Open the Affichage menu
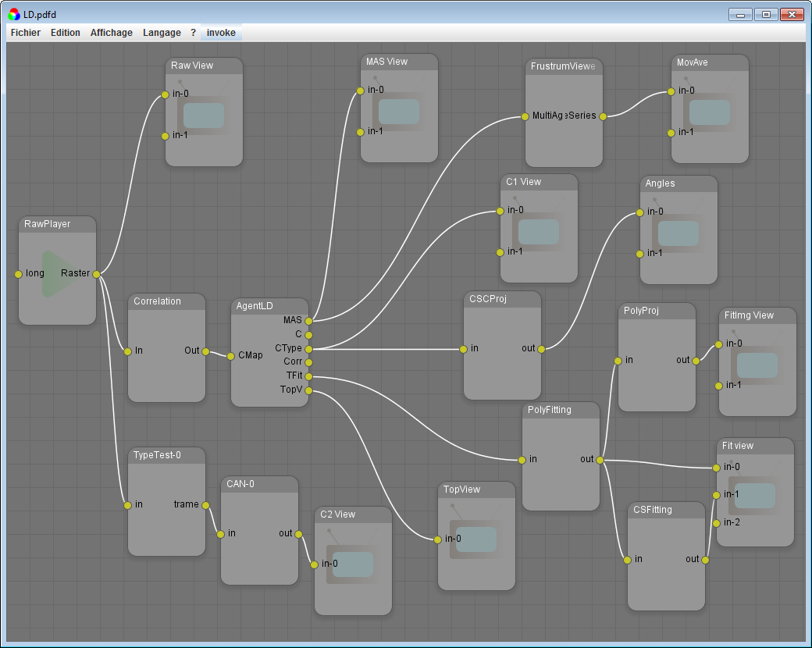 pyautogui.click(x=111, y=33)
